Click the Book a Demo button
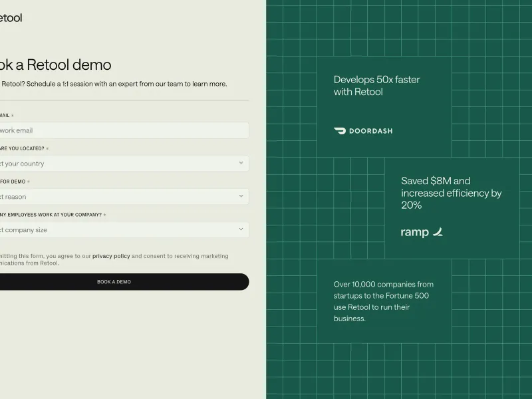The height and width of the screenshot is (399, 532). pos(124,281)
